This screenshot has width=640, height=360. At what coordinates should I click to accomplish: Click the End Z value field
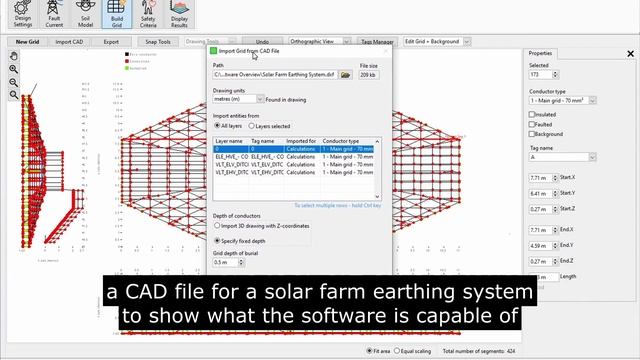[x=540, y=261]
